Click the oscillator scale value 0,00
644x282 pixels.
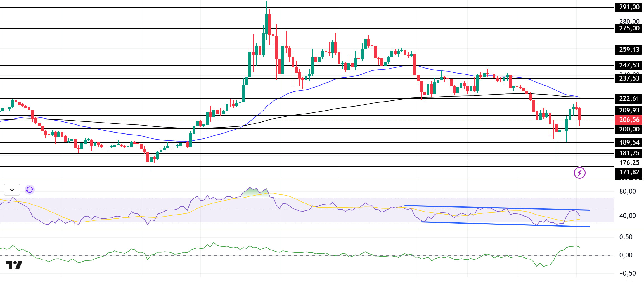[x=626, y=255]
